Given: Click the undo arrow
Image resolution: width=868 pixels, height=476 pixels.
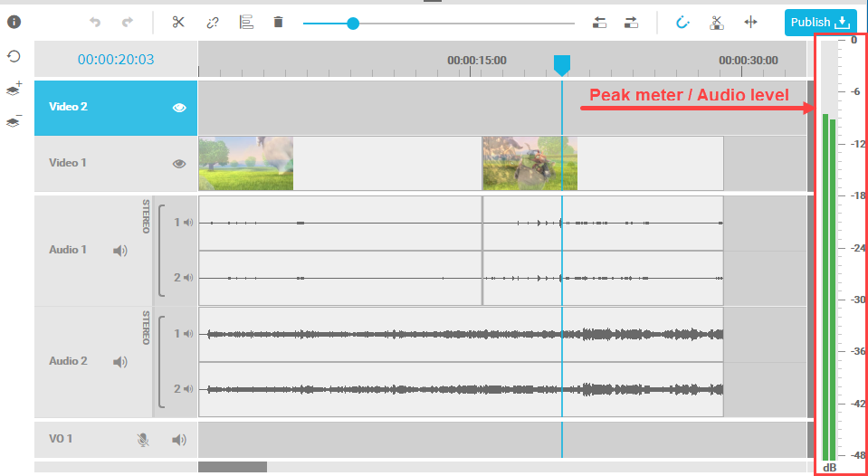Looking at the screenshot, I should (95, 22).
